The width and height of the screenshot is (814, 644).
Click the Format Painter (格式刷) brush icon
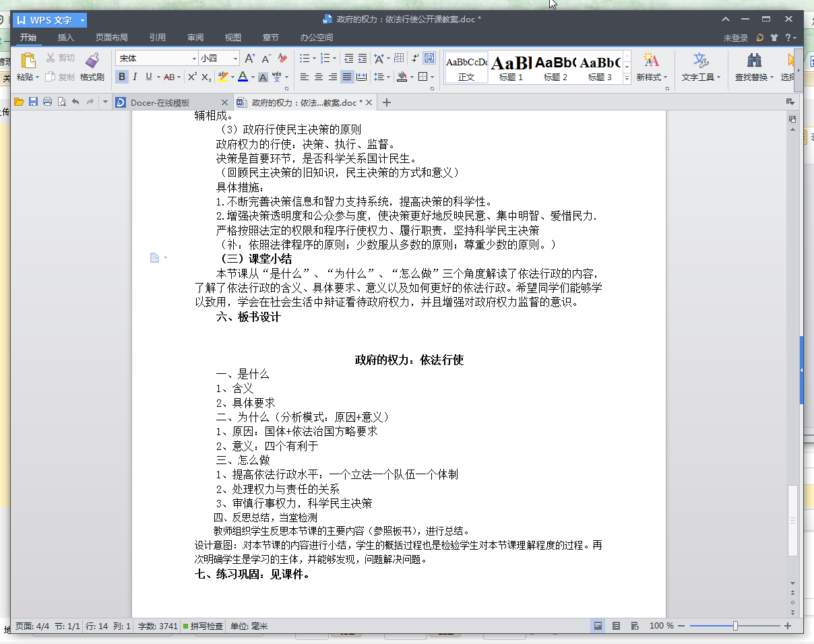92,60
